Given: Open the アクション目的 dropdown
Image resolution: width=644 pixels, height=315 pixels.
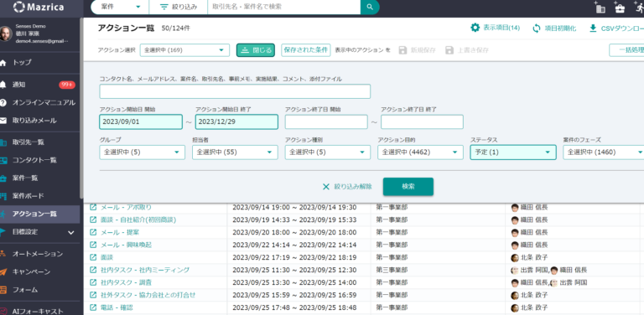Looking at the screenshot, I should click(421, 152).
